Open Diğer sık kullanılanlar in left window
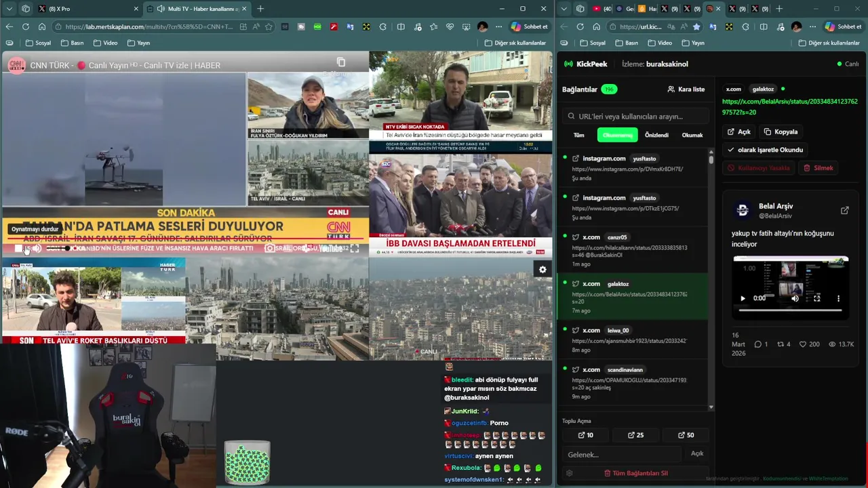Image resolution: width=868 pixels, height=488 pixels. point(515,43)
